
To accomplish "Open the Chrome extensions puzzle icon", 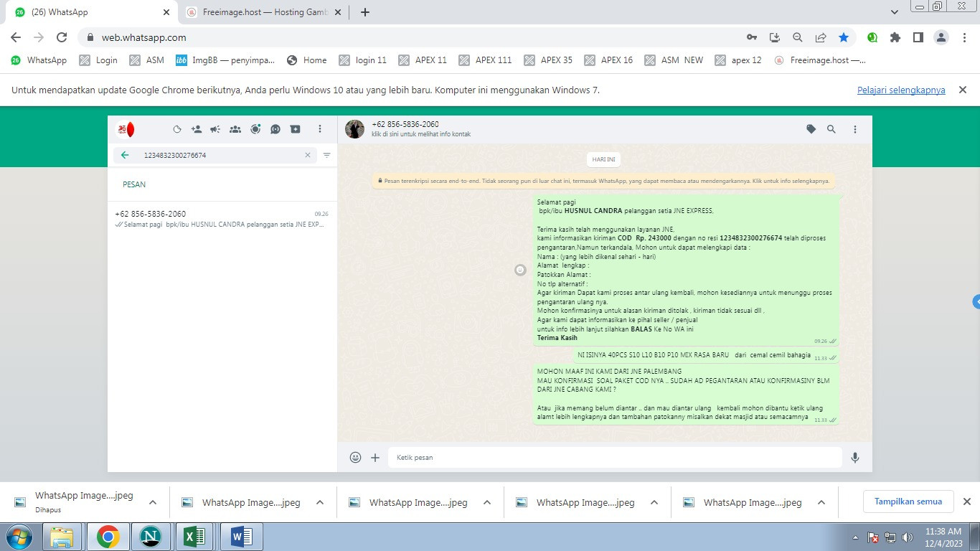I will pyautogui.click(x=895, y=37).
